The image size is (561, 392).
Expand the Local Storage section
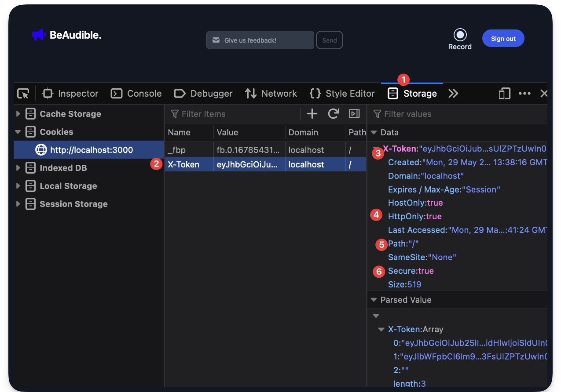[x=18, y=186]
